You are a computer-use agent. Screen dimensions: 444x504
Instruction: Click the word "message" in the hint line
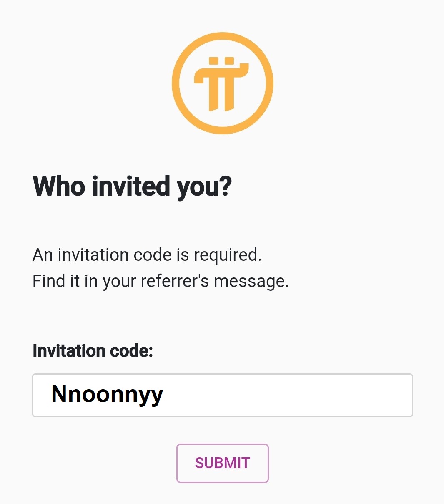[249, 282]
